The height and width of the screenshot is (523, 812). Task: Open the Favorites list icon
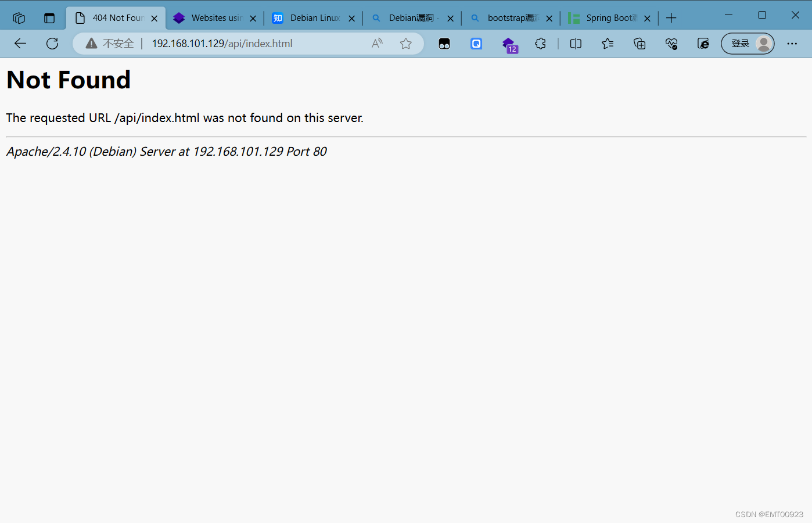[608, 44]
